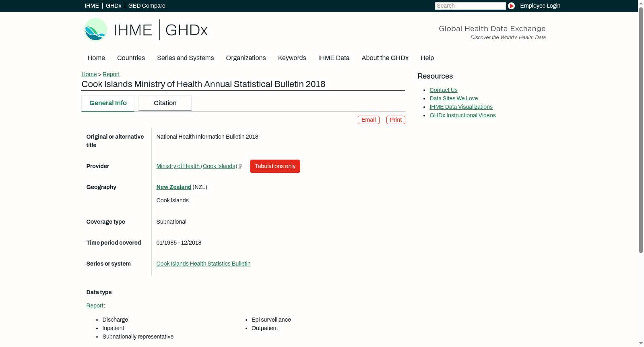Click the 'Global Health Data Exchange' tagline text
The width and height of the screenshot is (644, 347).
(492, 29)
